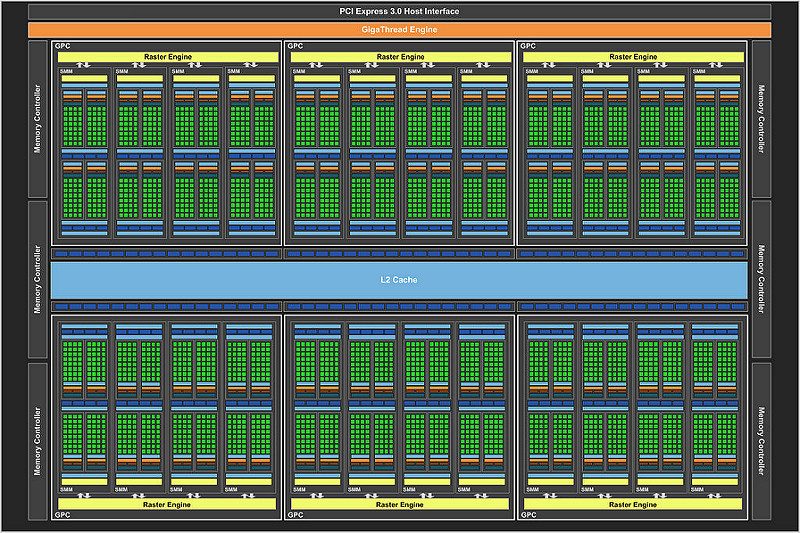Choose Raster Engine in the bottom-right GPC

pos(632,503)
